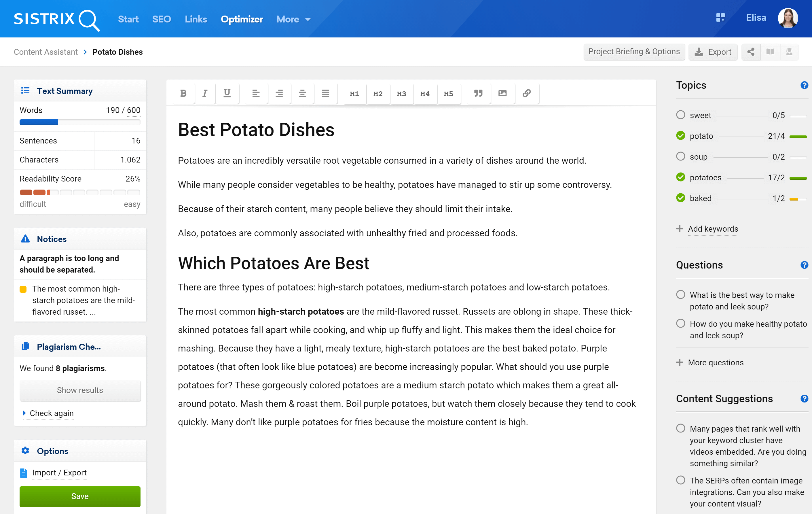
Task: Open Project Briefing & Options panel
Action: 634,52
